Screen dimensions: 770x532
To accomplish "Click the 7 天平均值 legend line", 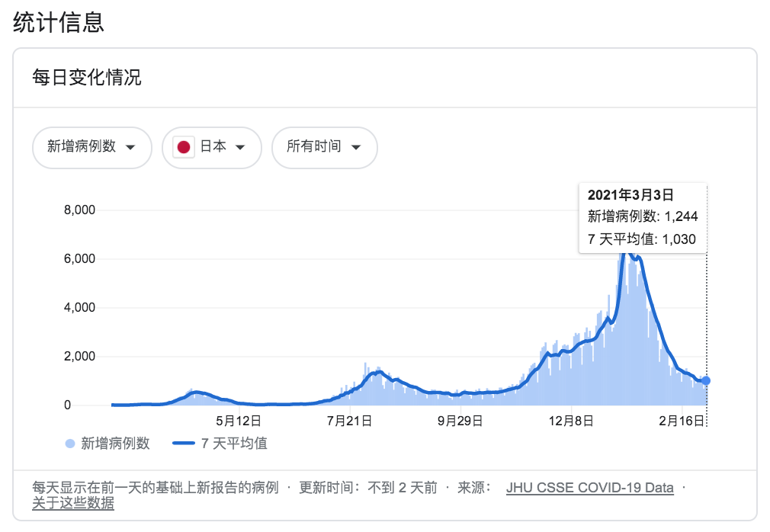I will 184,443.
